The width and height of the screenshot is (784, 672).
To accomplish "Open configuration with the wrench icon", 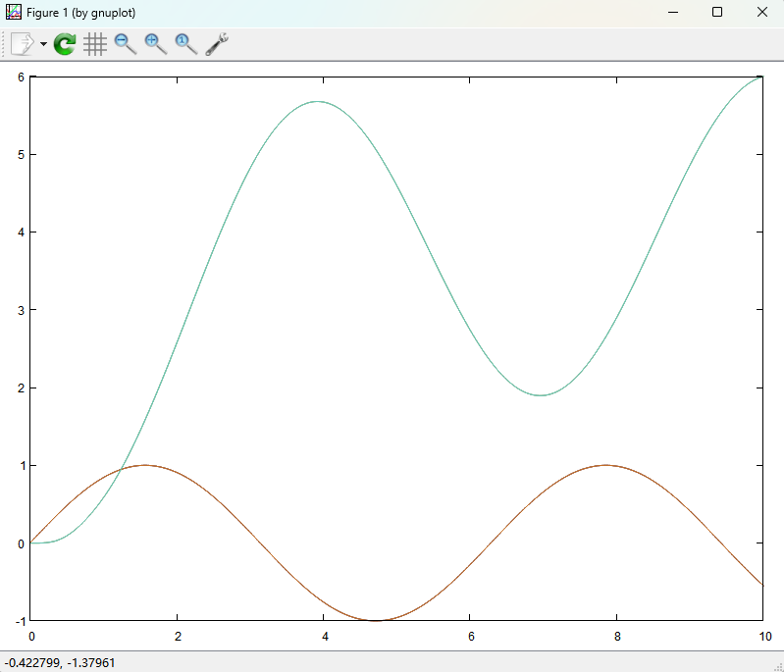I will coord(217,44).
